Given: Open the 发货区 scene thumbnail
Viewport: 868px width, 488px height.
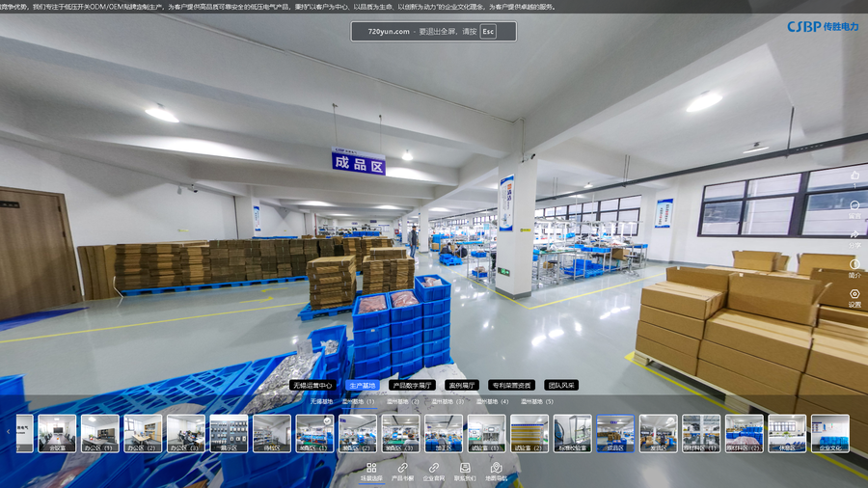Looking at the screenshot, I should coord(658,434).
